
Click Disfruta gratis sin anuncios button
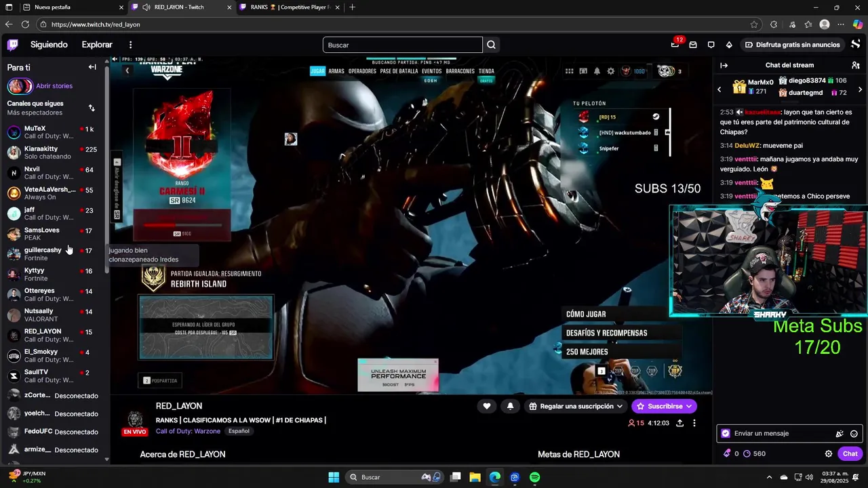coord(792,45)
